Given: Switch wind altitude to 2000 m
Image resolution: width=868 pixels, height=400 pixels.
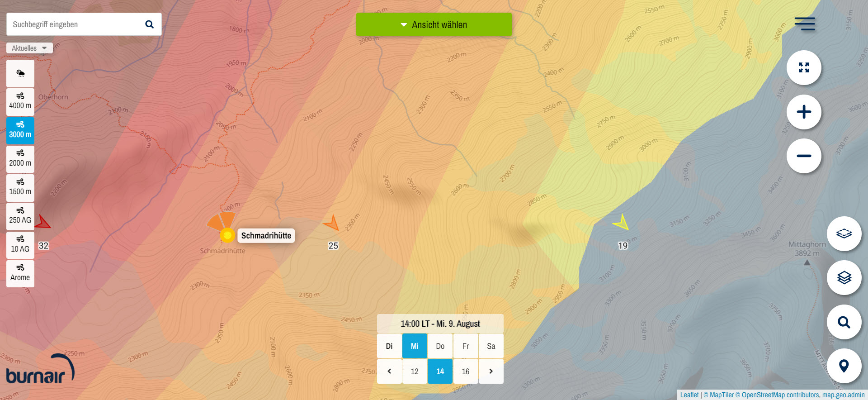Looking at the screenshot, I should coord(20,159).
